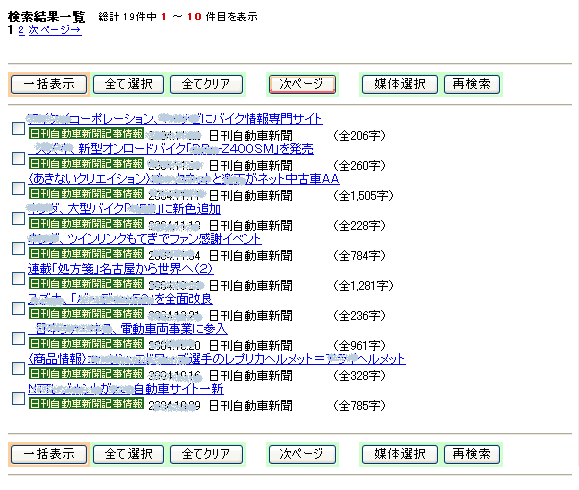Click the 全785字 character count text
Image resolution: width=579 pixels, height=490 pixels.
[359, 406]
